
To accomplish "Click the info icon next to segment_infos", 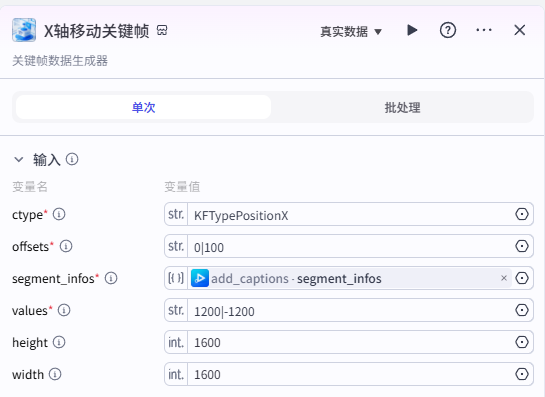I will pyautogui.click(x=111, y=278).
